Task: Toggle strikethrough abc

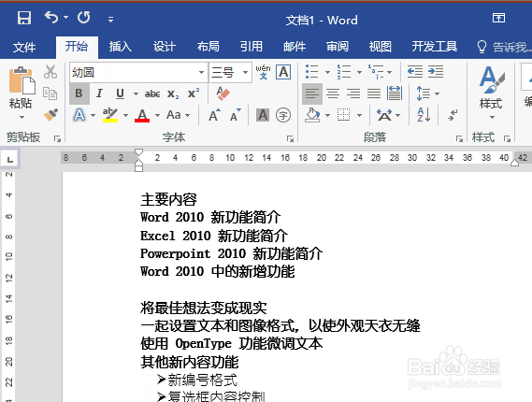Action: click(x=152, y=93)
